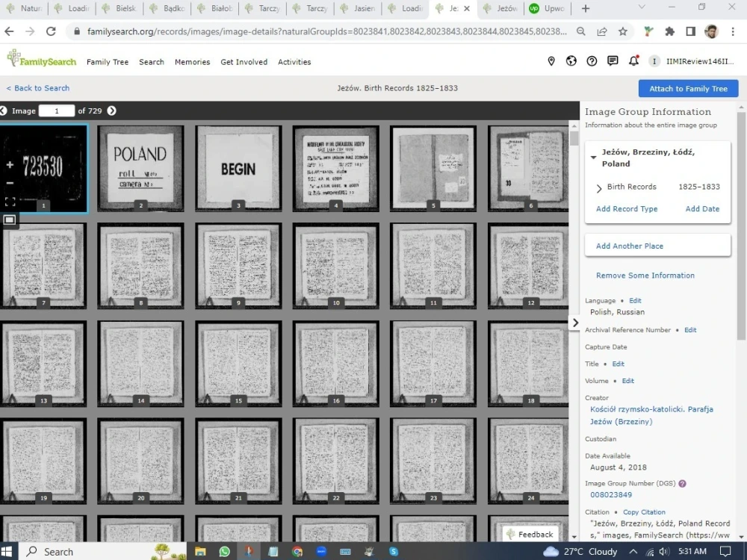Show help for Image Group Number (DGS)
The width and height of the screenshot is (747, 560).
[x=682, y=483]
